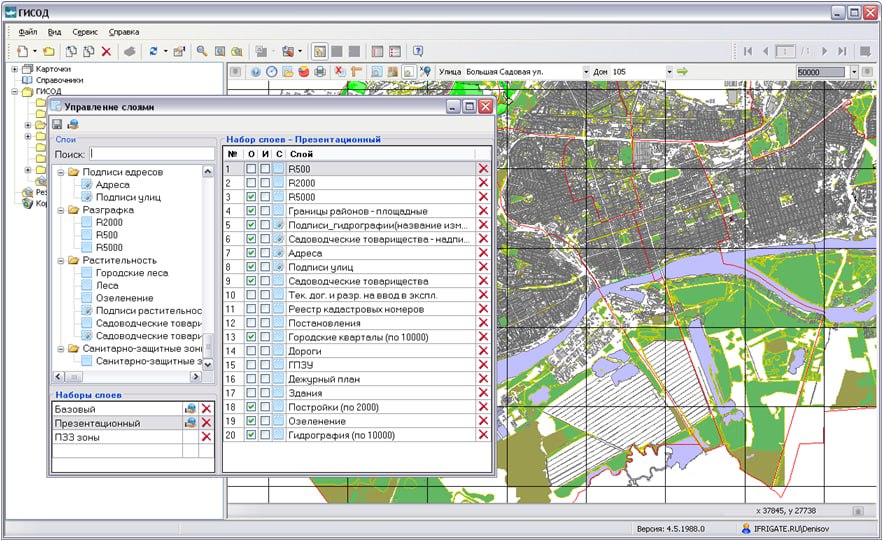Select the Базовый layer set
The height and width of the screenshot is (541, 883).
(76, 409)
